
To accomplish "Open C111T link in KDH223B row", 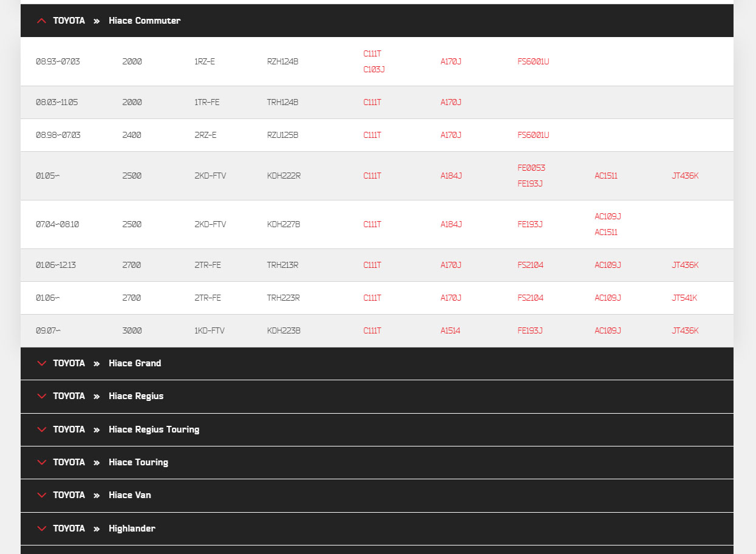I will (x=372, y=330).
